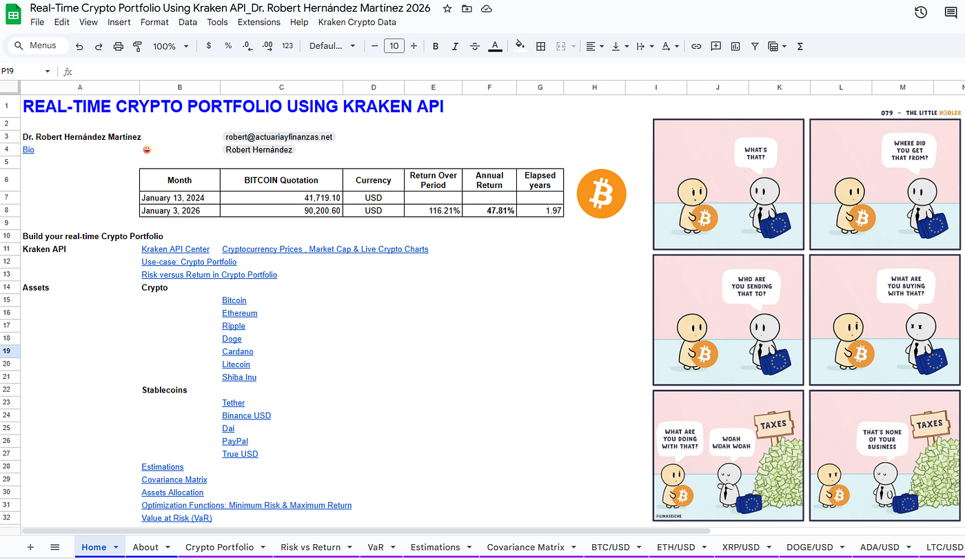Open text wrapping dropdown

pos(645,46)
